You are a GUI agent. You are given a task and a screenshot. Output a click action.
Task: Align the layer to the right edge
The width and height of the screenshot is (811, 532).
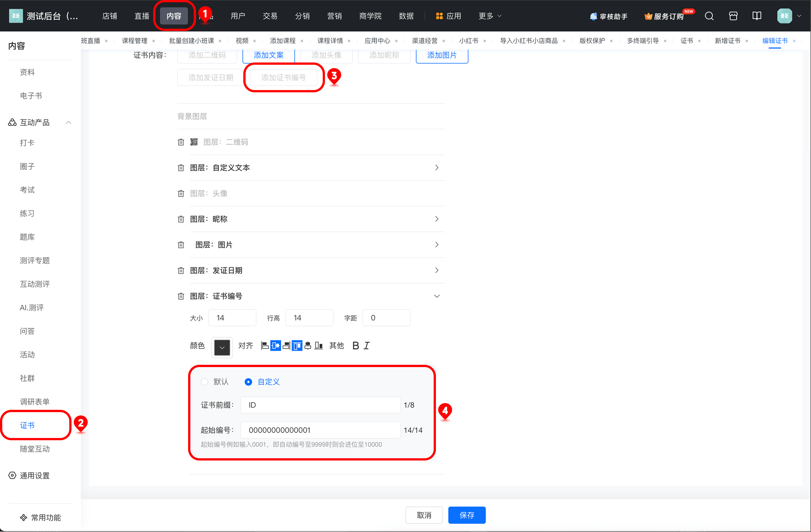click(x=286, y=346)
